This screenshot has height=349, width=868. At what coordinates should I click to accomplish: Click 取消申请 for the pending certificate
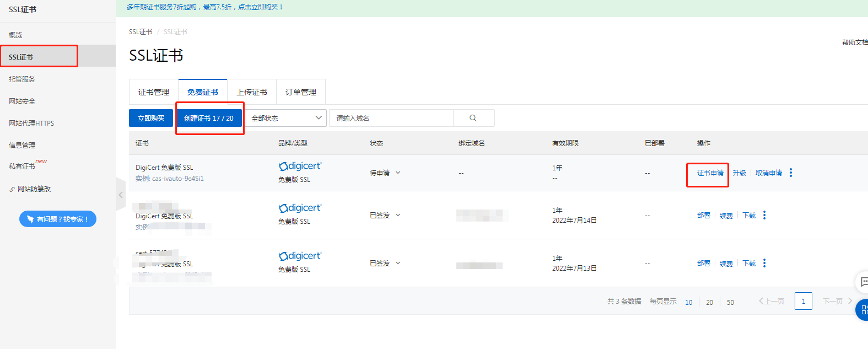(x=769, y=173)
